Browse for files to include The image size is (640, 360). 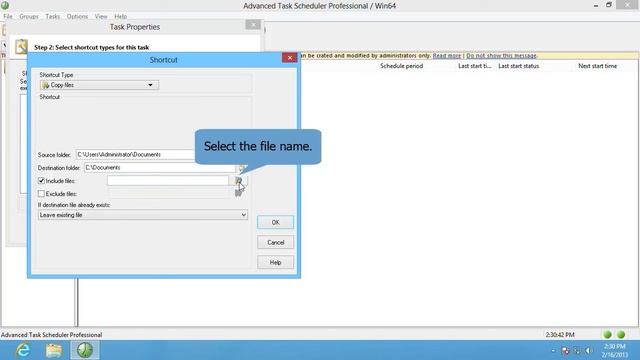tap(239, 180)
